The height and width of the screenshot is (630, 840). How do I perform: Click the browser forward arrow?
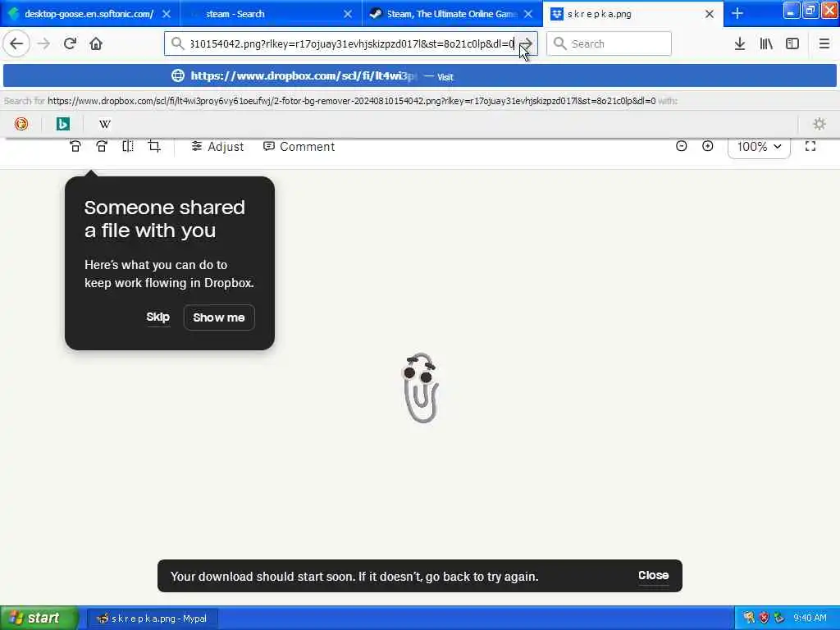43,43
